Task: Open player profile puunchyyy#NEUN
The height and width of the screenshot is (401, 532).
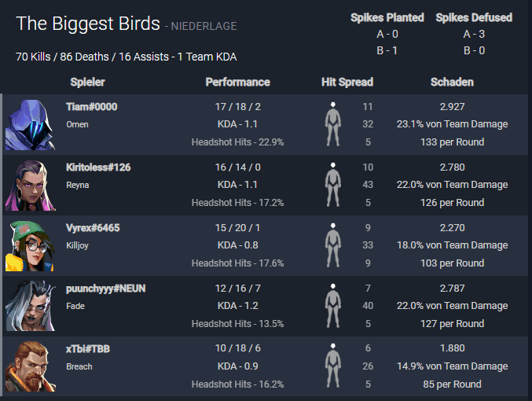Action: coord(105,289)
